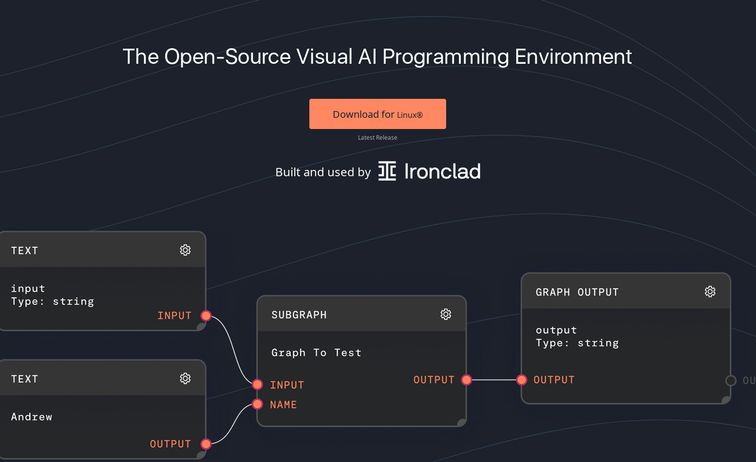The image size is (756, 462).
Task: Open Graph Output node settings gear
Action: pos(710,292)
